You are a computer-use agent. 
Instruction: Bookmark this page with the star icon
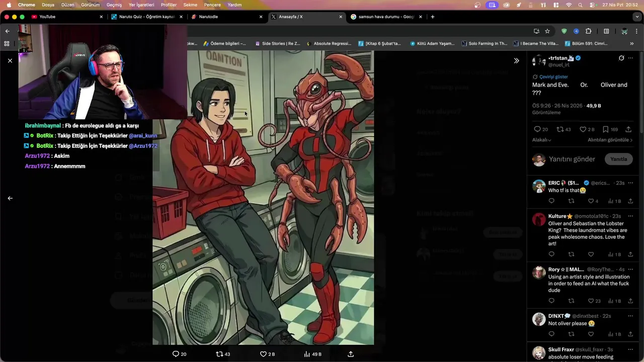(x=547, y=31)
